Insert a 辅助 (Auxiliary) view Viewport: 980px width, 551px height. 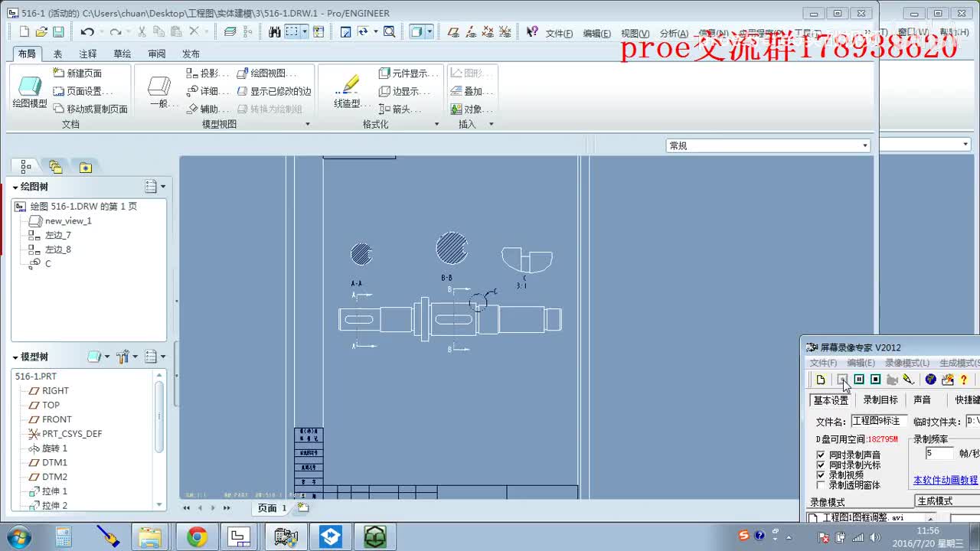tap(207, 109)
